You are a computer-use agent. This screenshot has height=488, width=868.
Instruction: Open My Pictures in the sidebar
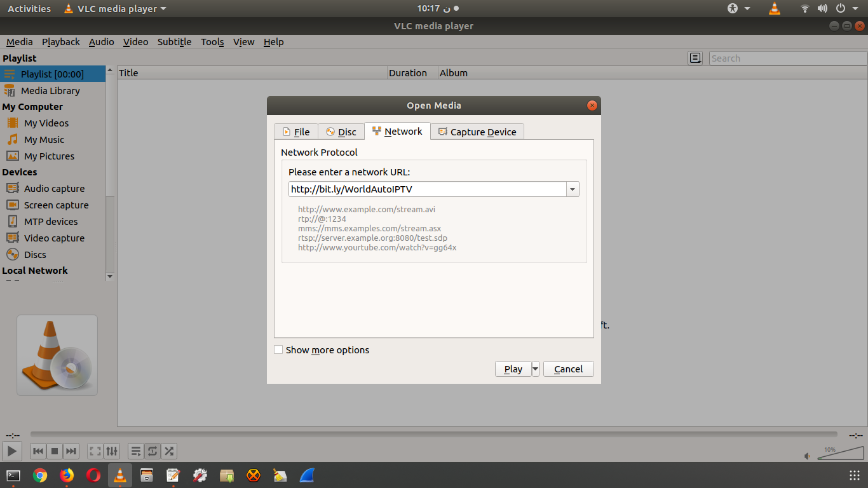tap(53, 156)
